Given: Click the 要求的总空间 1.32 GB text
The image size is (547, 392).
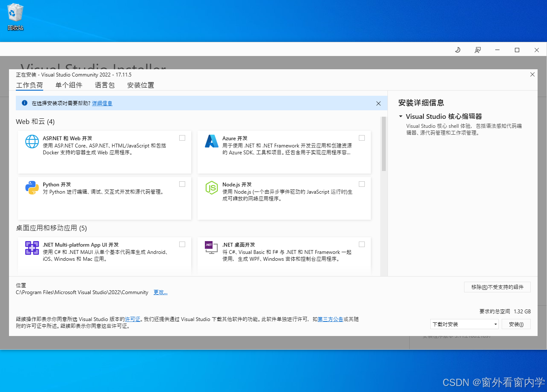Looking at the screenshot, I should coord(505,312).
